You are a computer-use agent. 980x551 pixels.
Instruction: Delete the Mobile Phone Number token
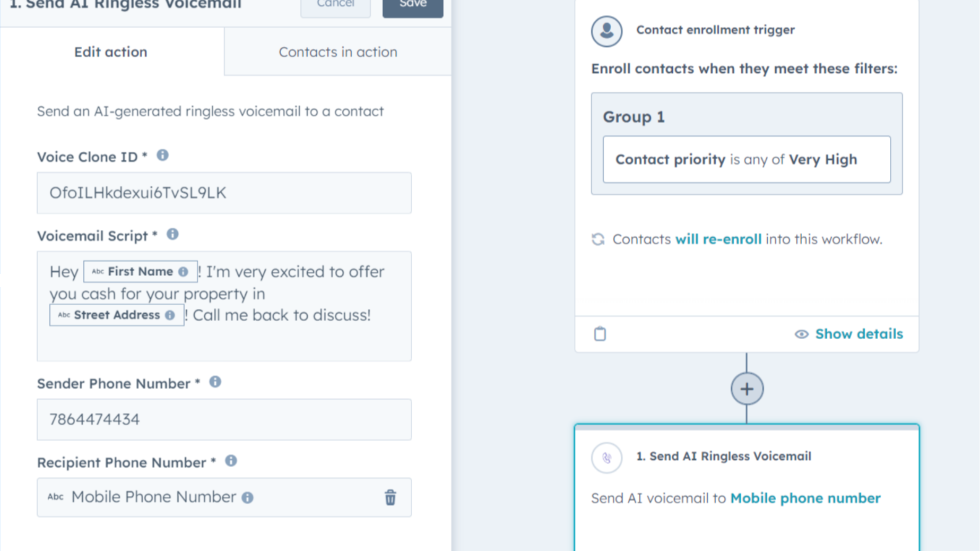pyautogui.click(x=390, y=497)
